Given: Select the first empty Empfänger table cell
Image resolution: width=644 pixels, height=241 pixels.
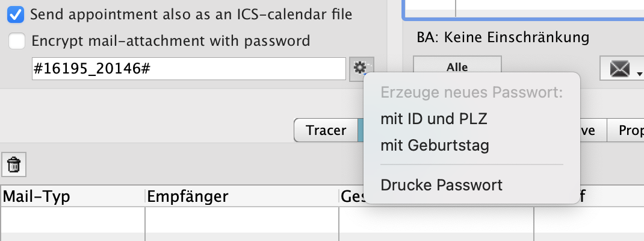Looking at the screenshot, I should (x=241, y=219).
